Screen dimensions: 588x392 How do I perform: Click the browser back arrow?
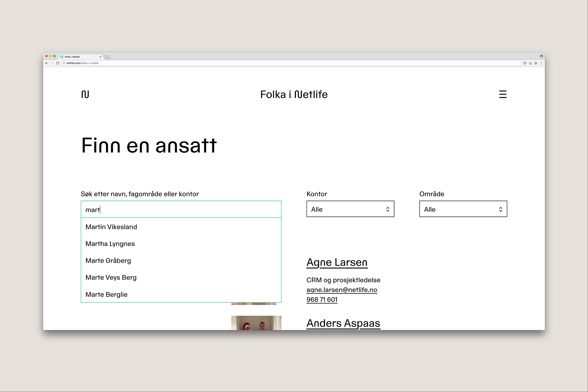47,63
